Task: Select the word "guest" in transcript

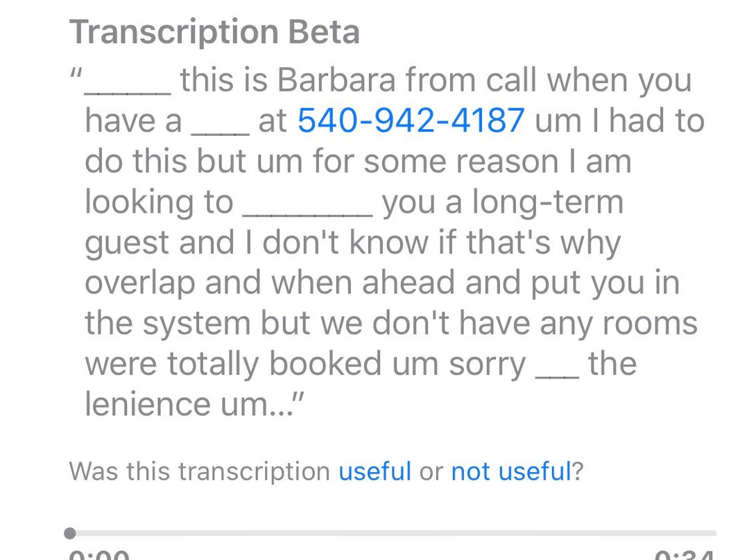Action: [127, 243]
